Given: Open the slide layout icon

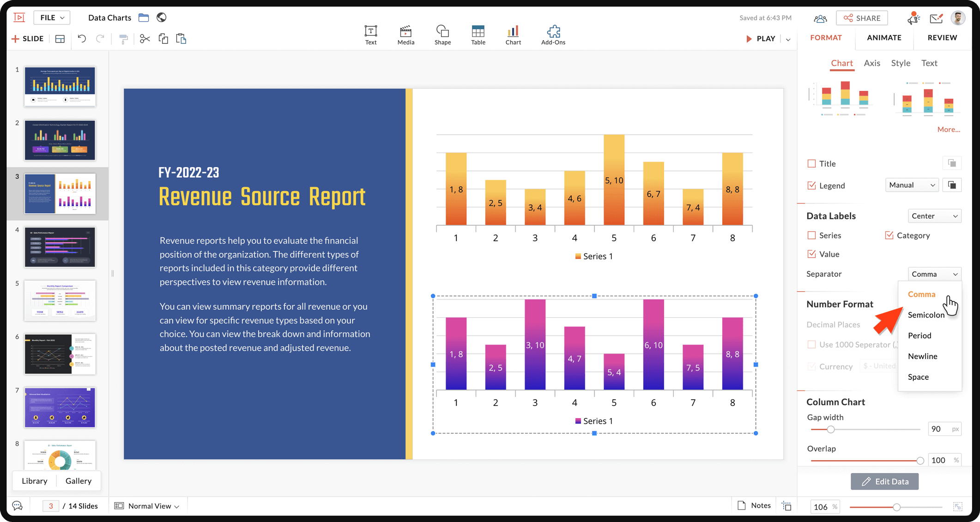Looking at the screenshot, I should click(x=60, y=39).
